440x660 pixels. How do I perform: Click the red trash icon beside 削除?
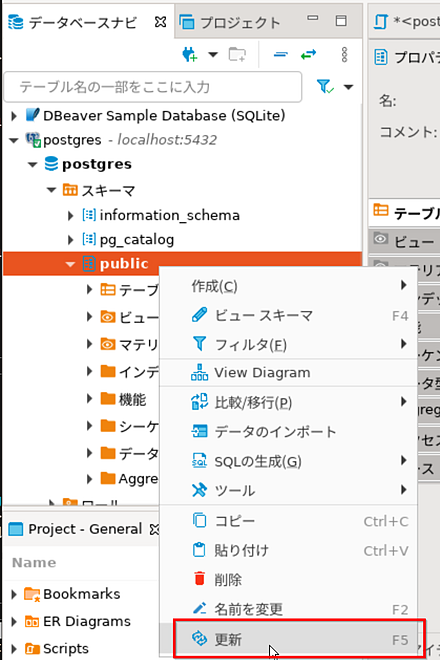(200, 578)
